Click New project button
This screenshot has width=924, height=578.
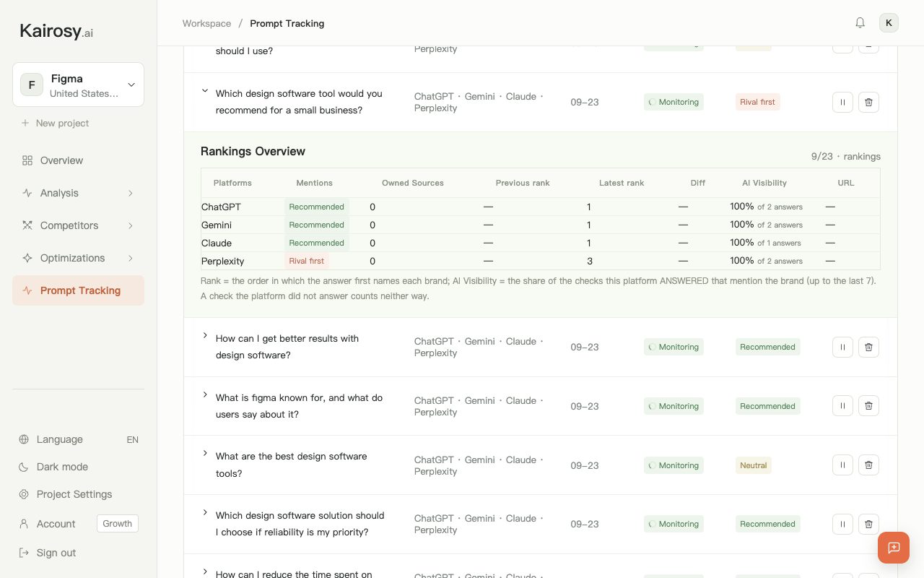[x=55, y=123]
